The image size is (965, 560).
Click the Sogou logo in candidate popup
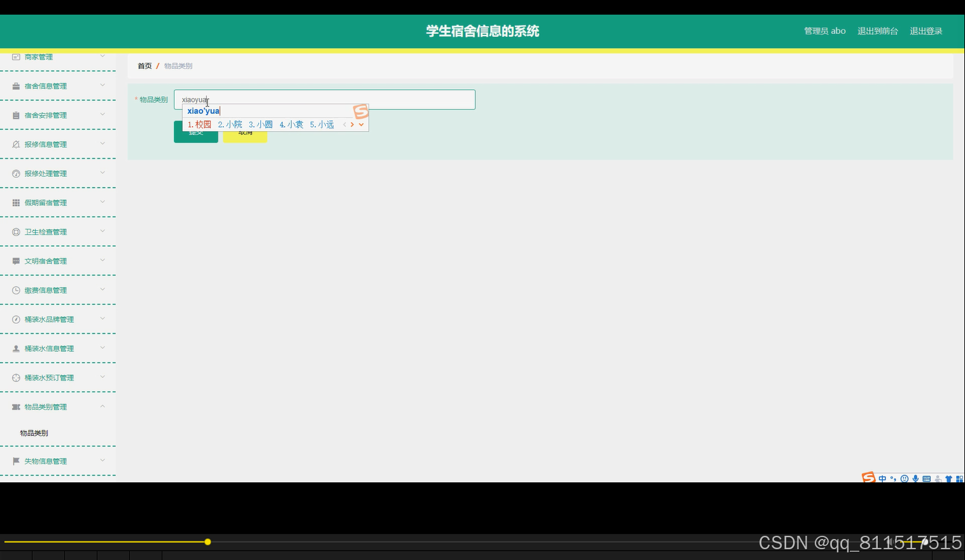pyautogui.click(x=361, y=111)
